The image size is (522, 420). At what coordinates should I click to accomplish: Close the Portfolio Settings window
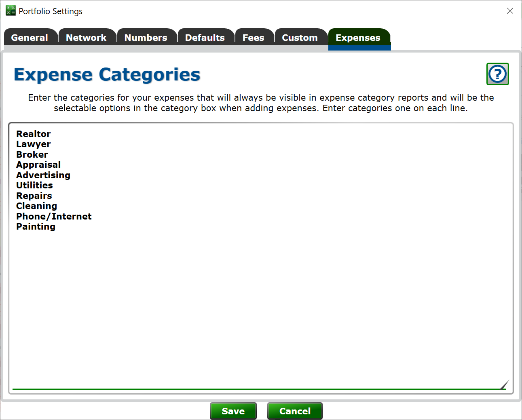[510, 11]
